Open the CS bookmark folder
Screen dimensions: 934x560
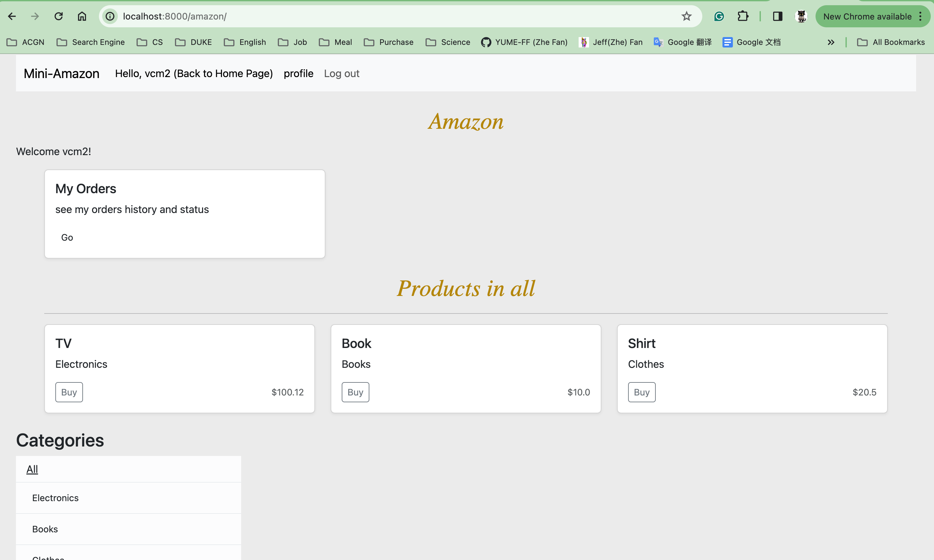point(150,42)
